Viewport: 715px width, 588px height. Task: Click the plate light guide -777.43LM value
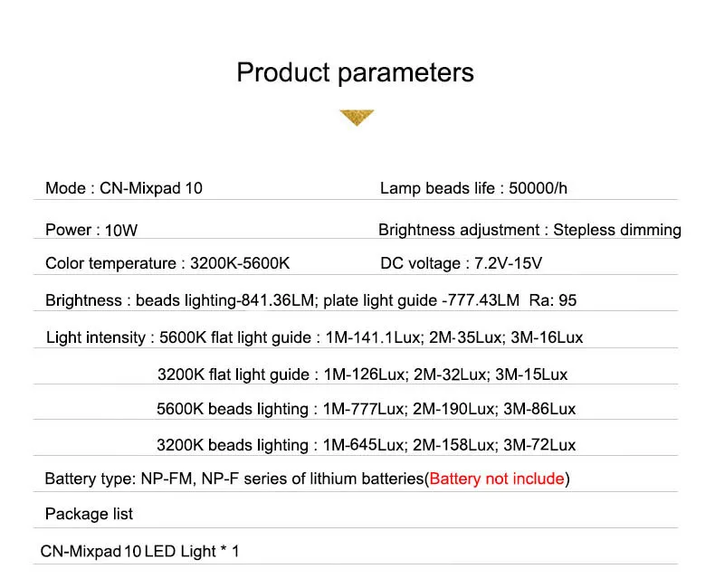tap(422, 300)
